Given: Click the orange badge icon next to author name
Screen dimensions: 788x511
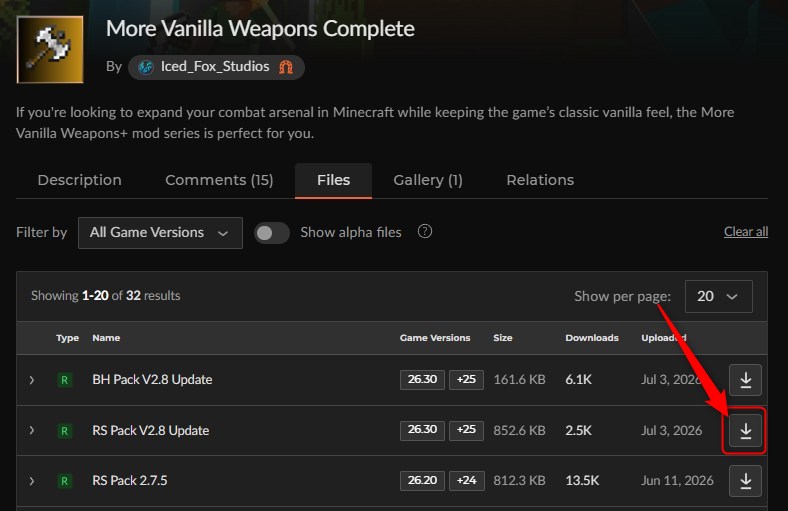Looking at the screenshot, I should click(286, 67).
